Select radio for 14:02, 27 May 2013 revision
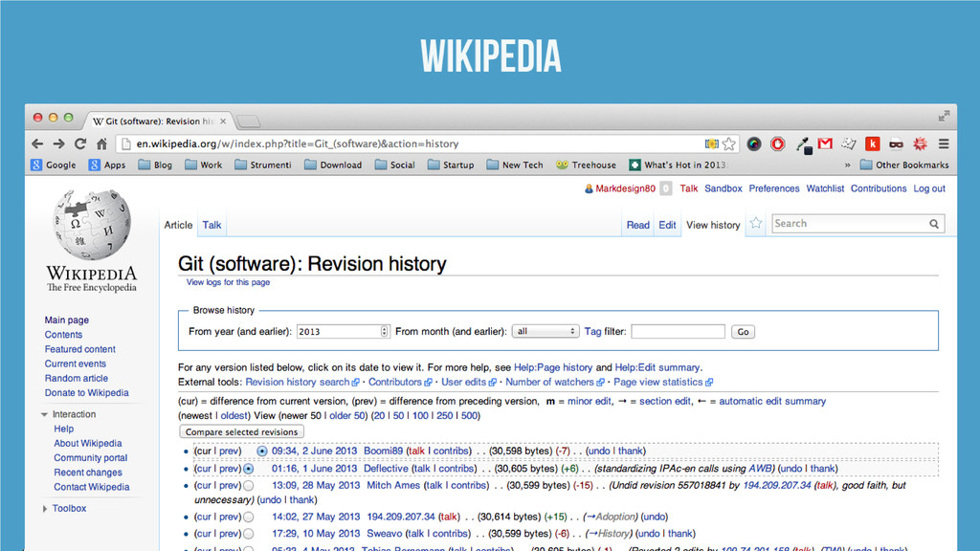The width and height of the screenshot is (980, 551). 249,517
